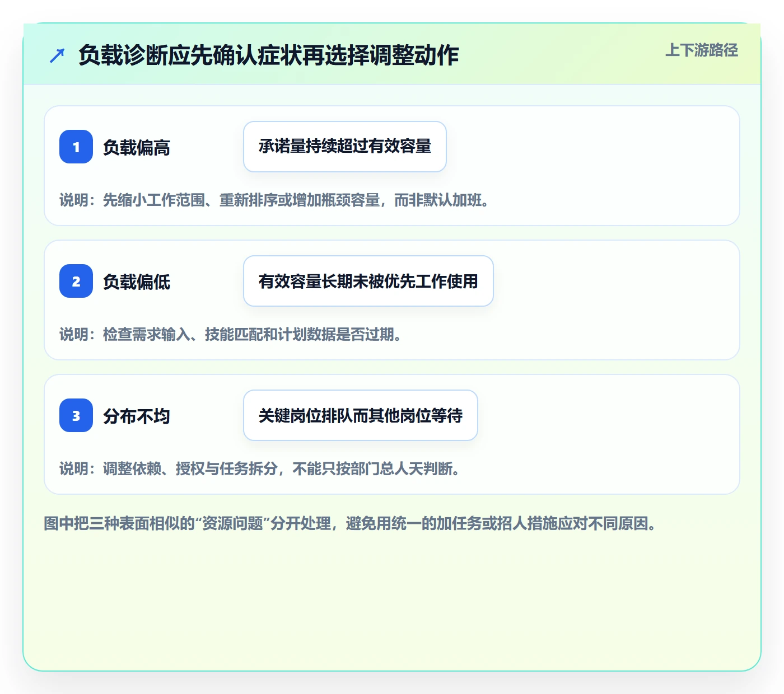Click the 承诺量持续超过有效容量 box
Viewport: 784px width, 694px height.
pos(345,147)
